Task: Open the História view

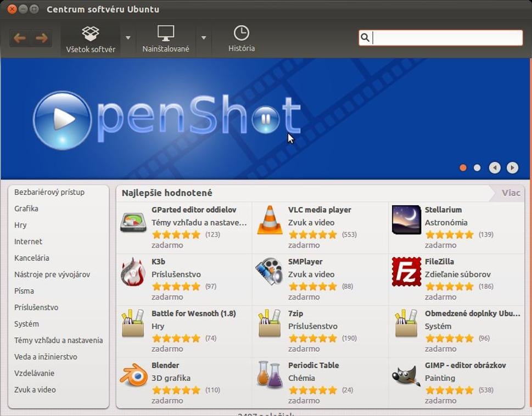Action: [242, 39]
